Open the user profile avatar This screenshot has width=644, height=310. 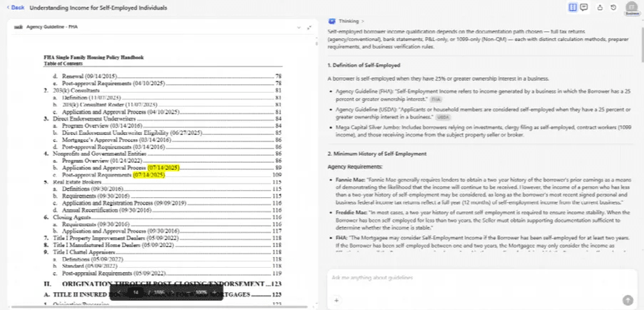[x=631, y=8]
